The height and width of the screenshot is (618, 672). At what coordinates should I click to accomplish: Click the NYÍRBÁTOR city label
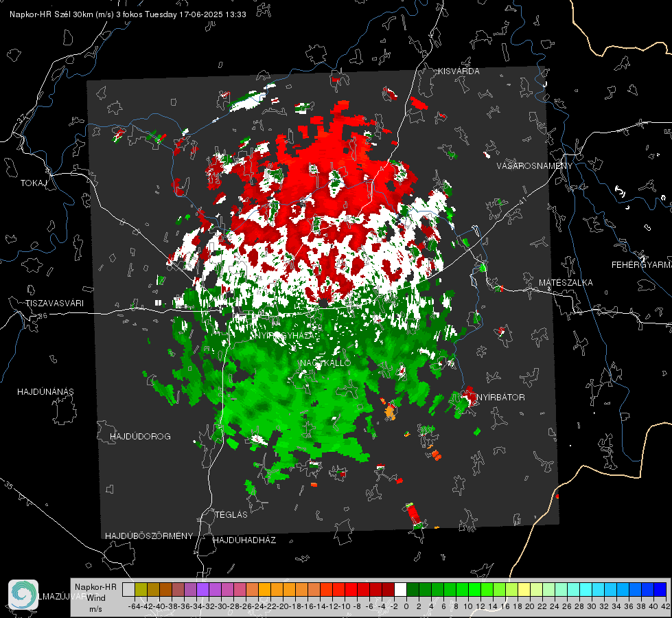point(500,398)
